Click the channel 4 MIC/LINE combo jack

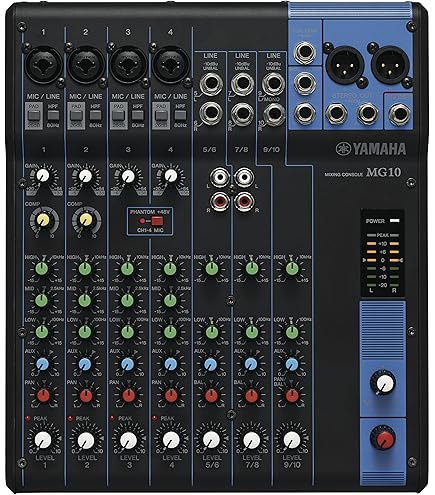click(x=170, y=64)
